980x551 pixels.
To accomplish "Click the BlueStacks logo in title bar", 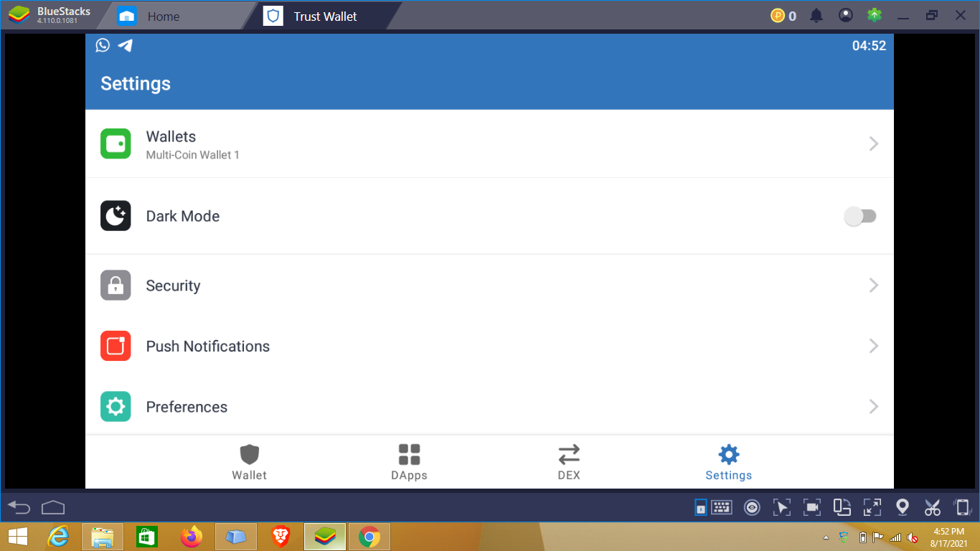I will tap(19, 15).
